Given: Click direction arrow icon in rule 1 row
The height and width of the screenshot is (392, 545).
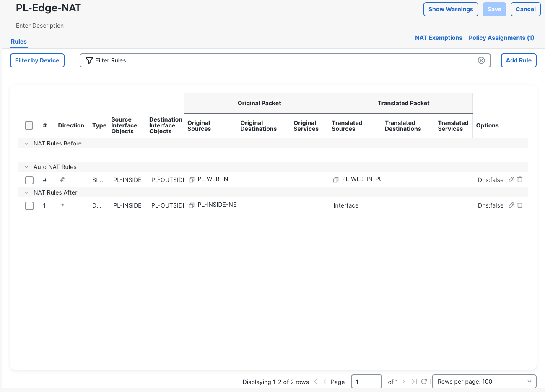Looking at the screenshot, I should point(62,205).
